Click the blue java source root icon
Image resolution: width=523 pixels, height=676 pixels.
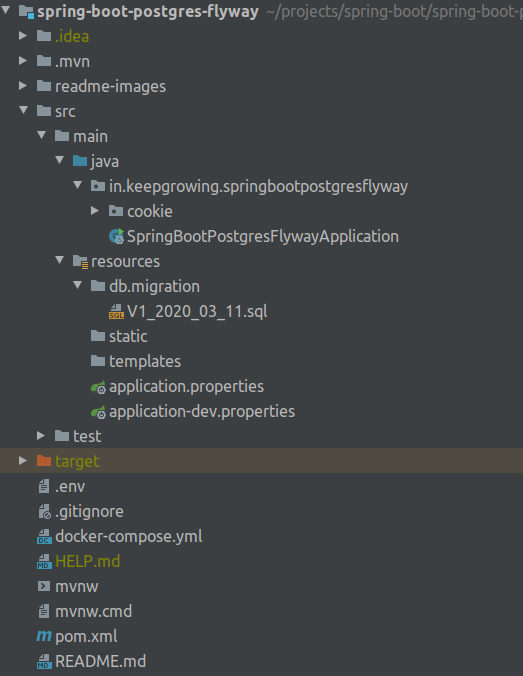click(80, 161)
